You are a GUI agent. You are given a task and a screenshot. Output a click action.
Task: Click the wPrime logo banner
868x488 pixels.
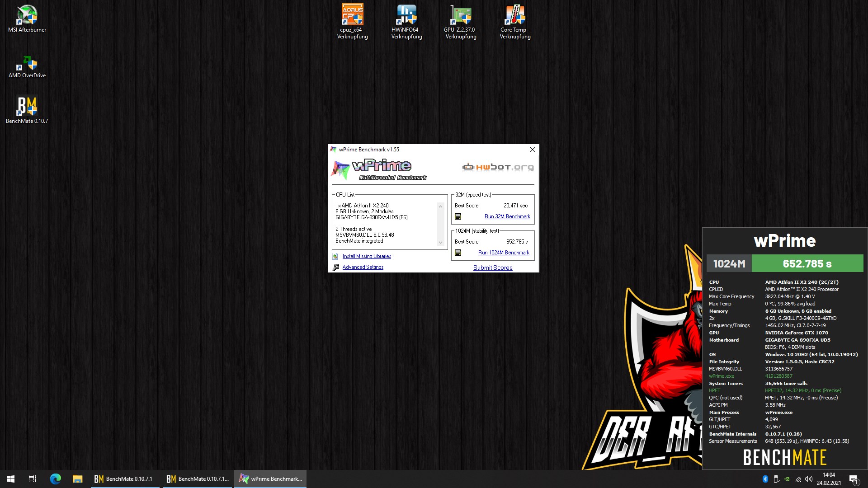click(379, 170)
